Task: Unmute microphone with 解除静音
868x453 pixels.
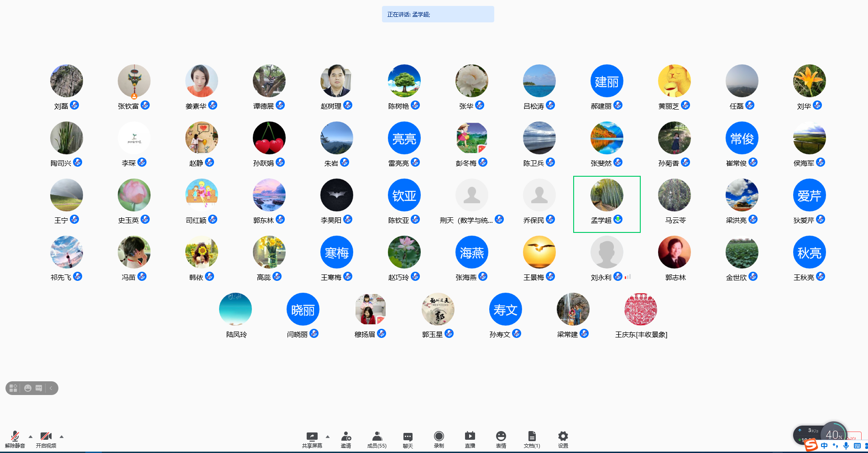Action: click(x=15, y=438)
